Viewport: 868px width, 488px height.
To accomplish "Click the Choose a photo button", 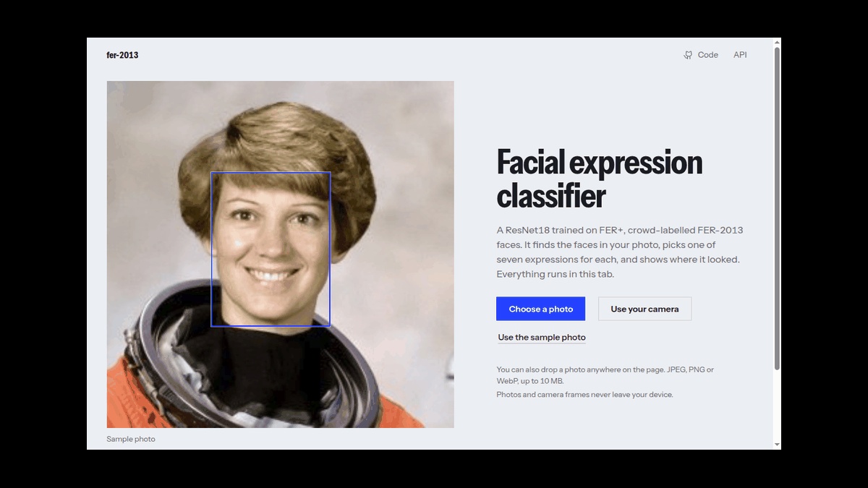I will (x=540, y=309).
